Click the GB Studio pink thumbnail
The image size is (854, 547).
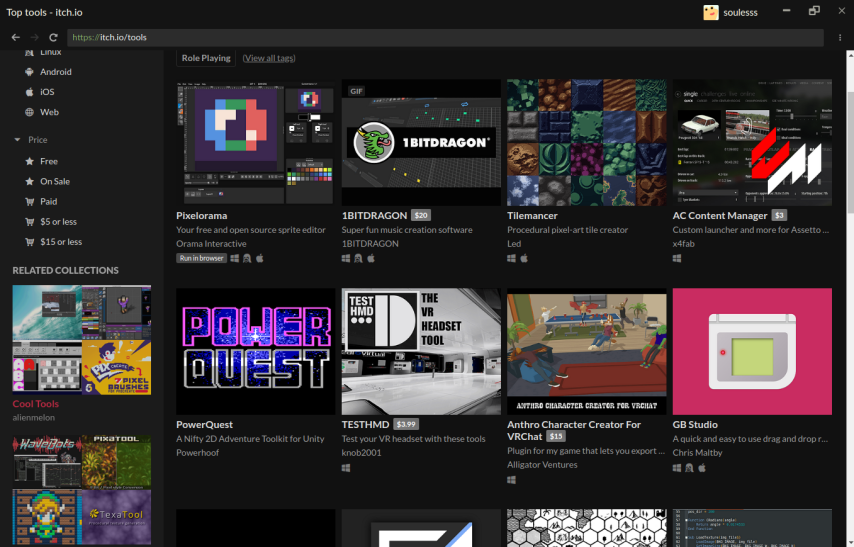click(x=752, y=351)
